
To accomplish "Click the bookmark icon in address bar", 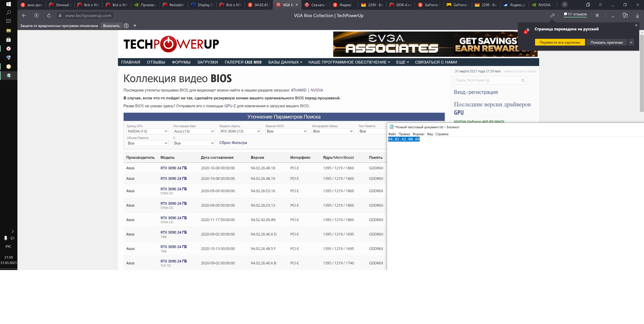I will (597, 16).
